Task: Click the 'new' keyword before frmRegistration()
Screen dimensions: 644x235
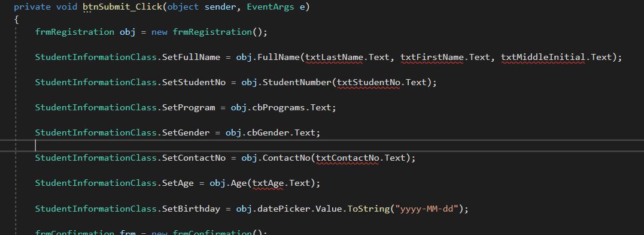Action: (x=159, y=32)
